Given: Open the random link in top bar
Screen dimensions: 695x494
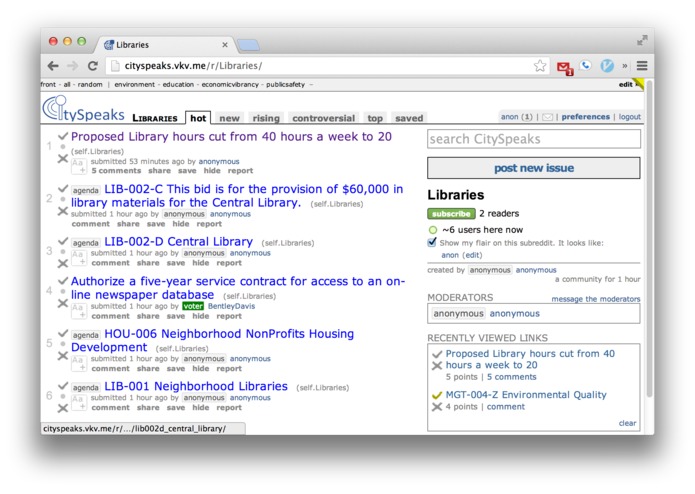Looking at the screenshot, I should (90, 84).
